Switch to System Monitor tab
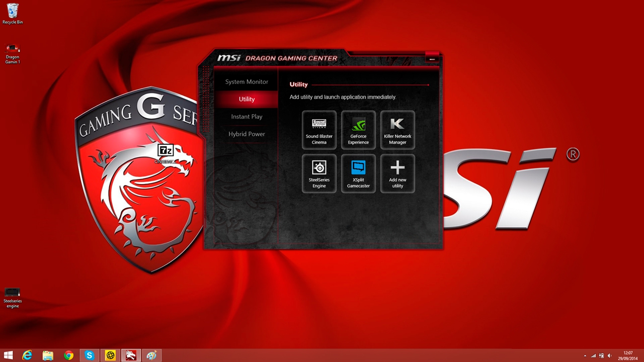Image resolution: width=644 pixels, height=362 pixels. point(247,82)
